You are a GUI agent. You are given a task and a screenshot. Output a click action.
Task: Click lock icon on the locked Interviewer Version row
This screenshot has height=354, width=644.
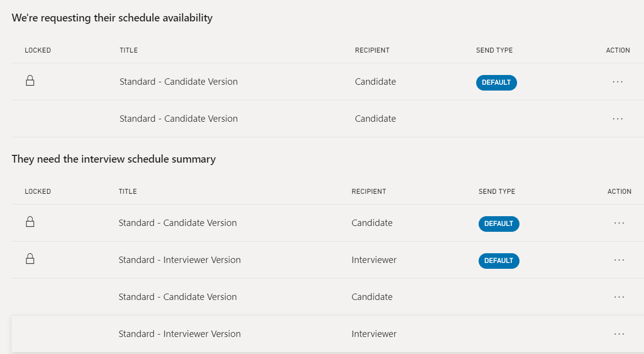[30, 259]
